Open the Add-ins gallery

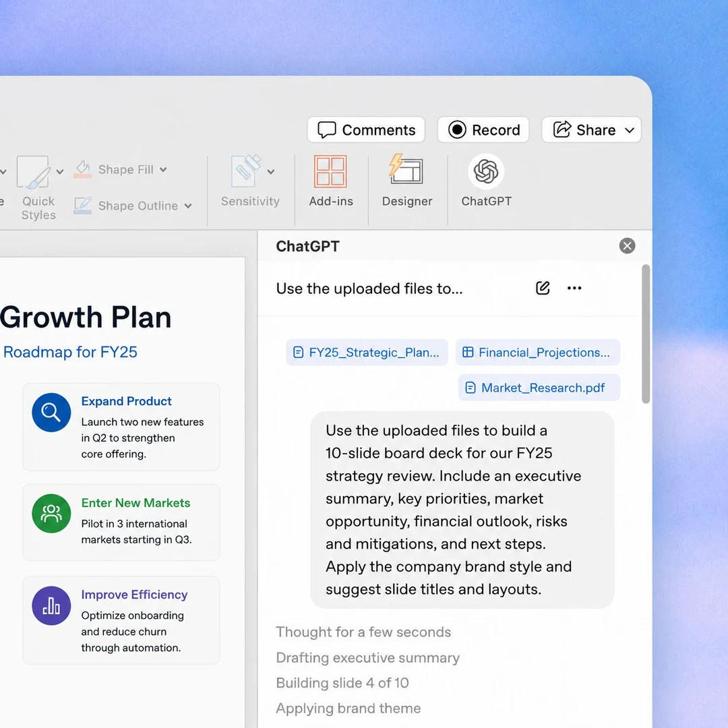point(330,180)
